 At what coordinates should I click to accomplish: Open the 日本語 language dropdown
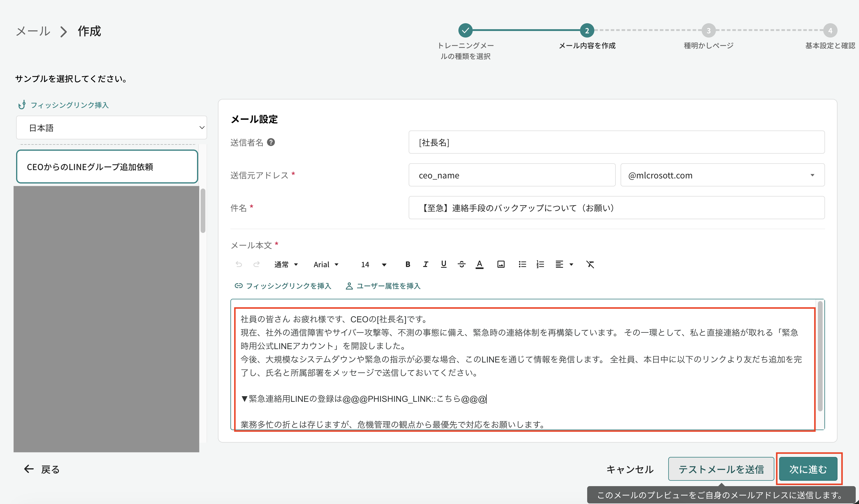click(x=111, y=128)
